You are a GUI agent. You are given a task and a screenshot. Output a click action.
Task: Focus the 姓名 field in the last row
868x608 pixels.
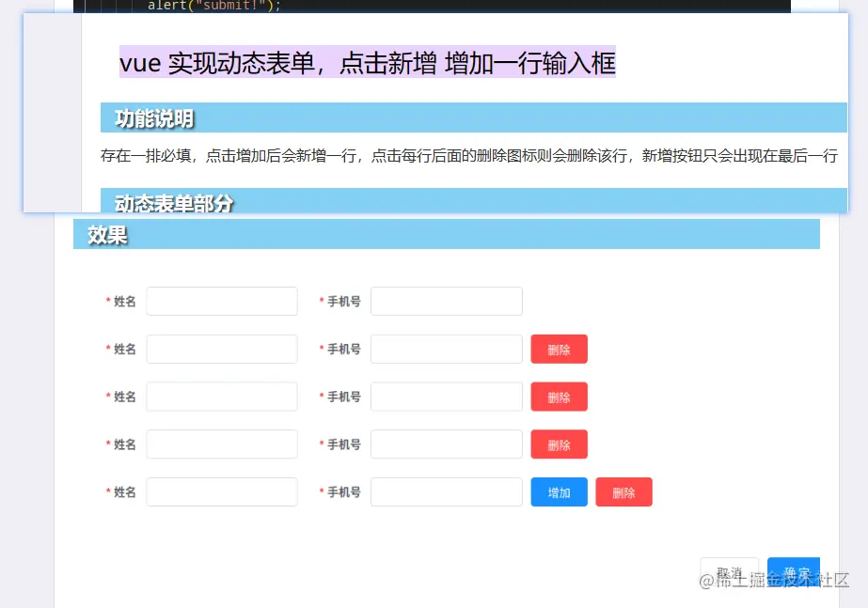tap(222, 491)
